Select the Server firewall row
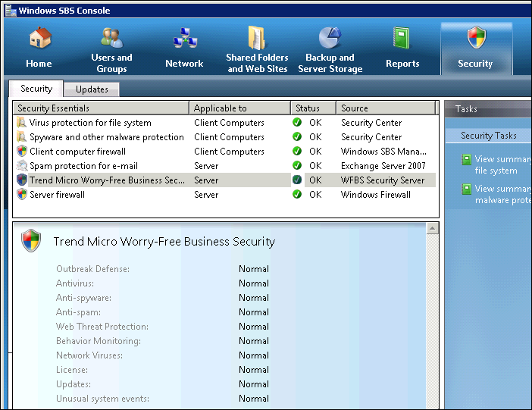 tap(226, 195)
